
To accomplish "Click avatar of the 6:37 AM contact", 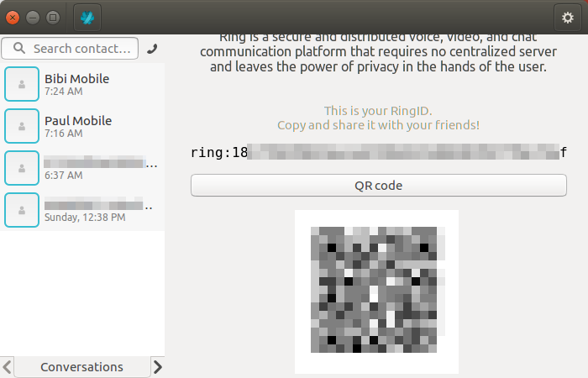I will 22,168.
